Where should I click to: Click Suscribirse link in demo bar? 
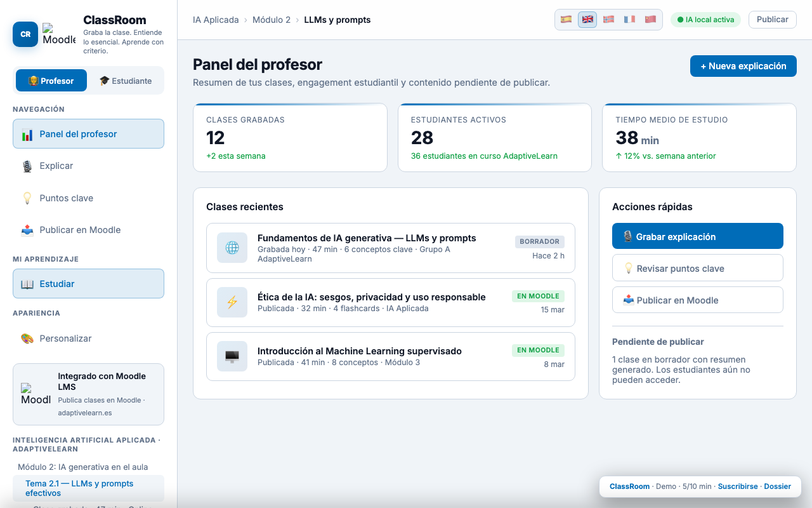pos(738,486)
